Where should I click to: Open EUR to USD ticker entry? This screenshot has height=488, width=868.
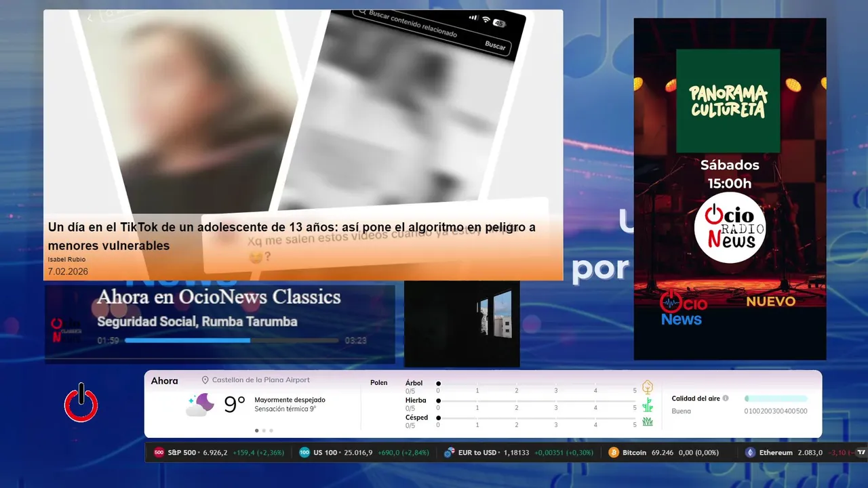519,452
